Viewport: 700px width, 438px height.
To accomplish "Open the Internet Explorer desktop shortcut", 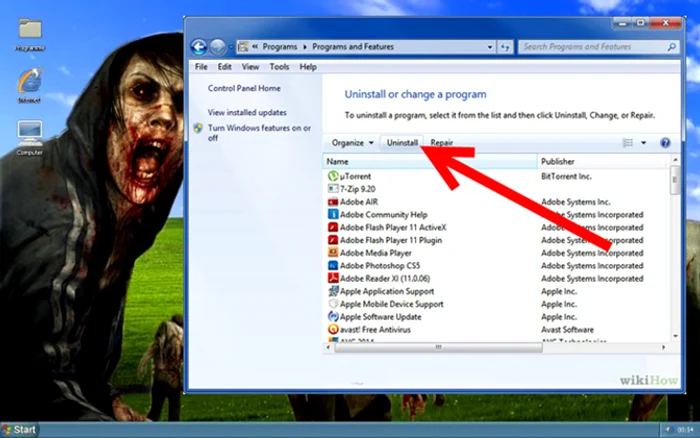I will click(29, 82).
